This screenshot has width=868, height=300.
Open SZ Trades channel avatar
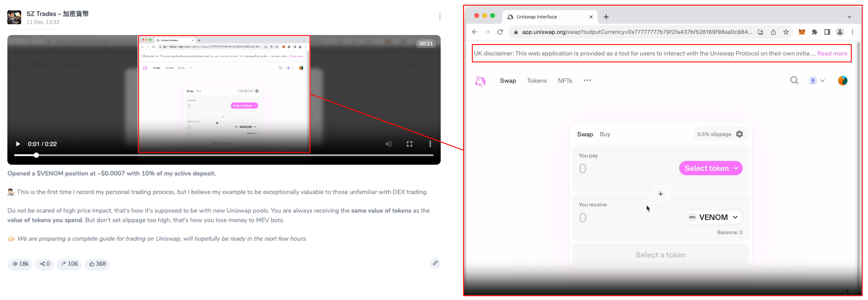point(14,17)
